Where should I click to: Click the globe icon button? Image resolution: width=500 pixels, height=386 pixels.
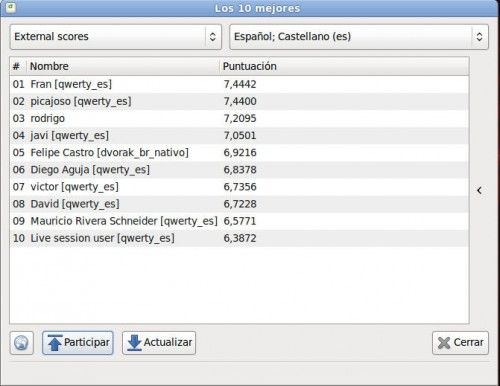click(22, 343)
